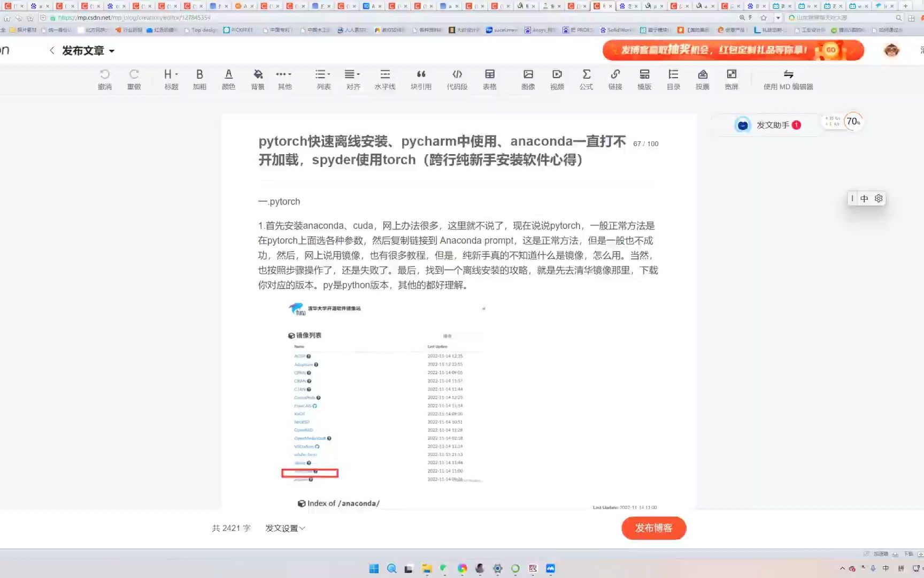
Task: Open a new browser tab with the plus
Action: 905,6
